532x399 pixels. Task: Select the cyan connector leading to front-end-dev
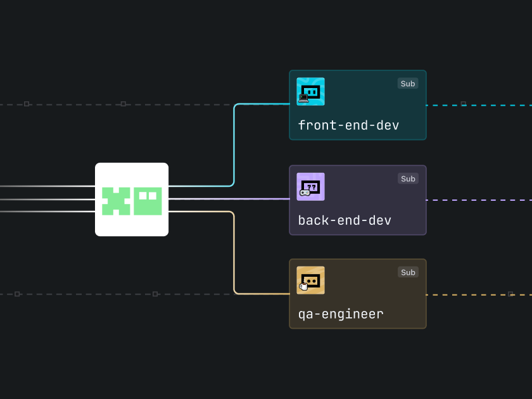234,146
